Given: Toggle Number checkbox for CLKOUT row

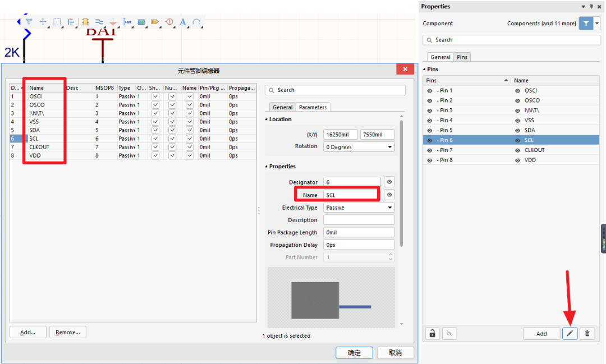Looking at the screenshot, I should tap(172, 147).
